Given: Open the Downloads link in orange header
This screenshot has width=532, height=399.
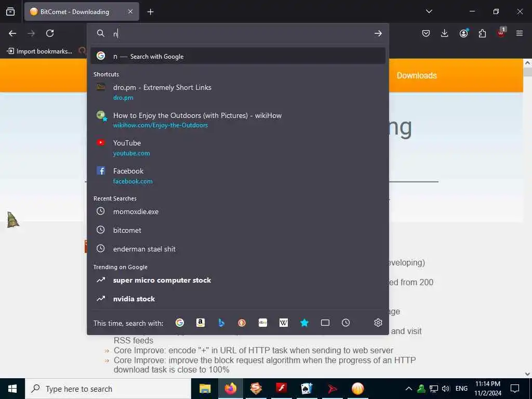Looking at the screenshot, I should (417, 75).
